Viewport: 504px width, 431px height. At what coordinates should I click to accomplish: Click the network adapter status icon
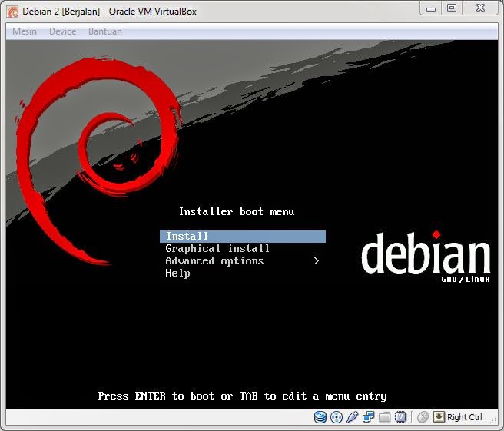pos(368,417)
